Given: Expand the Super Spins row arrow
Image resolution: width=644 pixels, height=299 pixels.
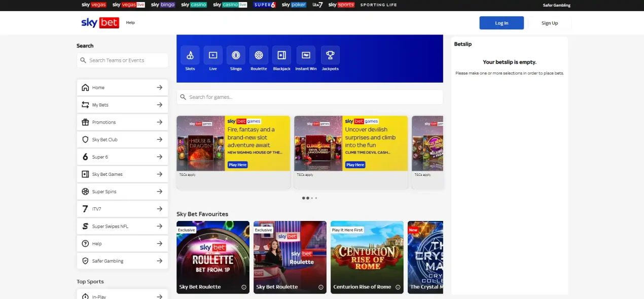Looking at the screenshot, I should tap(159, 192).
